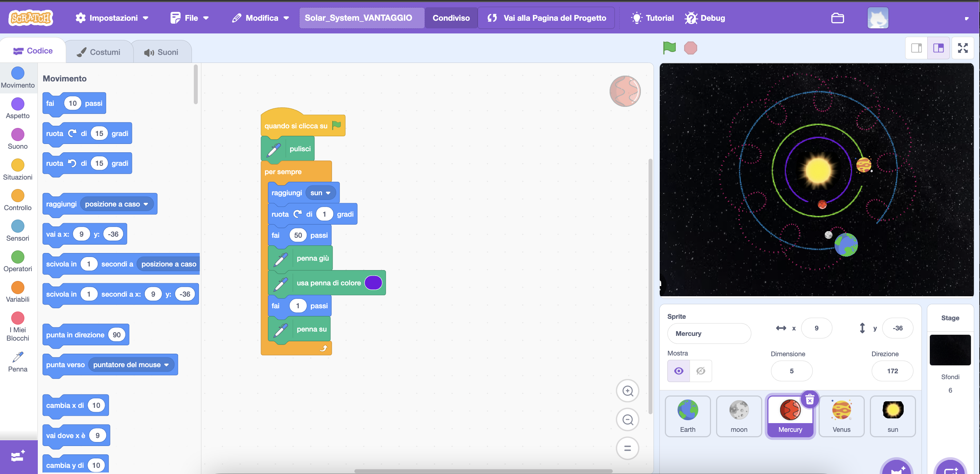Select the Stage backdrop thumbnail
Viewport: 980px width, 474px height.
[950, 350]
